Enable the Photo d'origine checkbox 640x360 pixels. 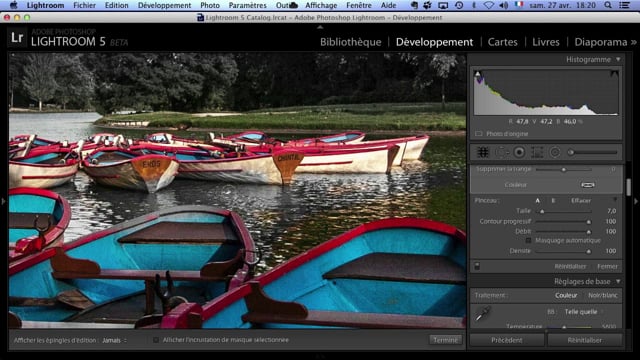click(479, 134)
